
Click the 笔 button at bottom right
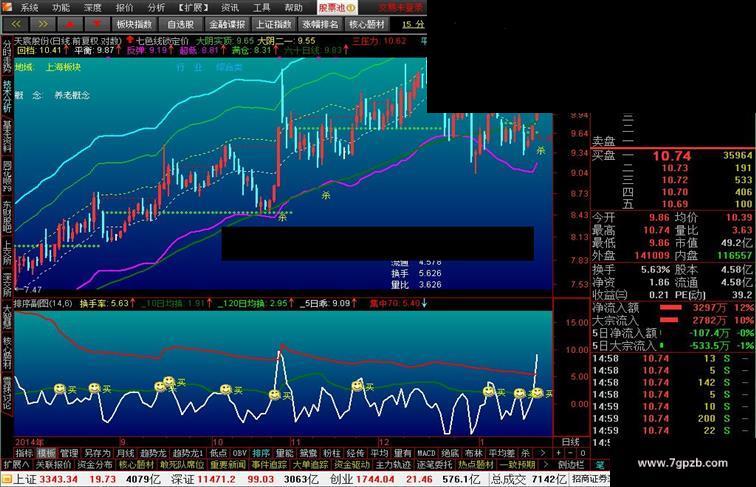pyautogui.click(x=600, y=465)
